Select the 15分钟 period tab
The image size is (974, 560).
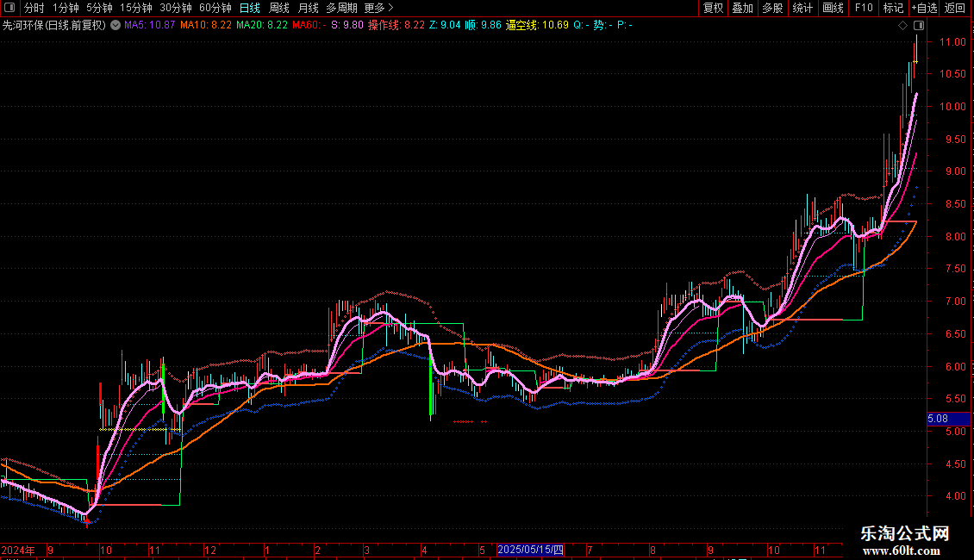[136, 8]
